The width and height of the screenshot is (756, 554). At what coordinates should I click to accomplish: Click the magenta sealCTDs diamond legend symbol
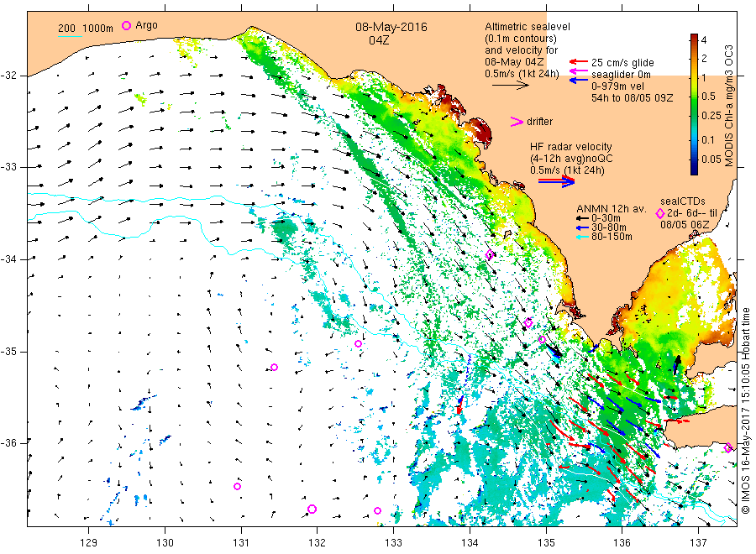[x=660, y=213]
